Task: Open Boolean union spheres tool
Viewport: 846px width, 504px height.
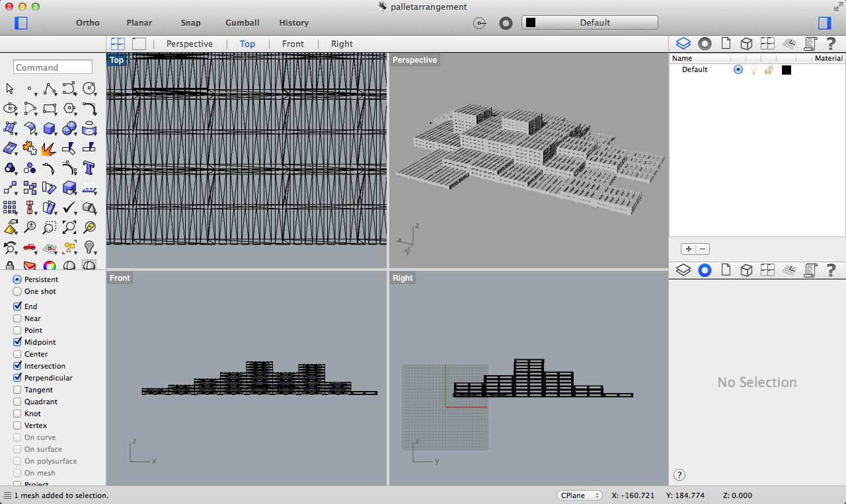Action: [x=69, y=128]
